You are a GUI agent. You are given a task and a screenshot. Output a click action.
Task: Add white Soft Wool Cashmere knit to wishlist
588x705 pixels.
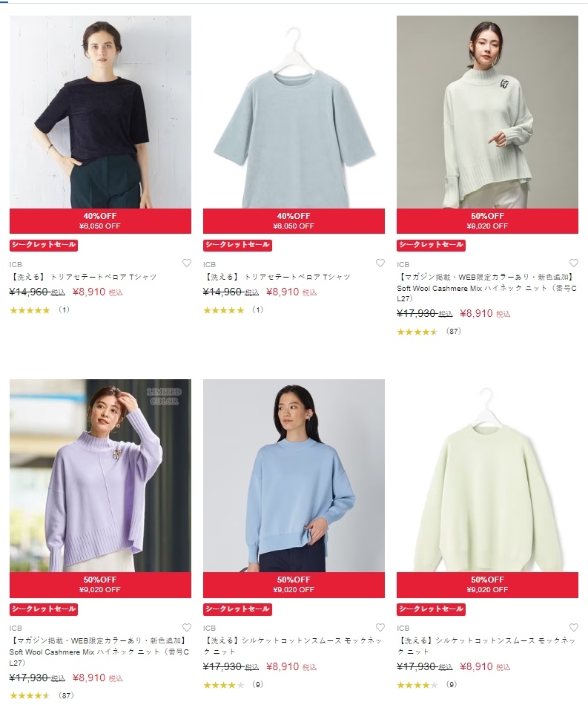tap(574, 263)
